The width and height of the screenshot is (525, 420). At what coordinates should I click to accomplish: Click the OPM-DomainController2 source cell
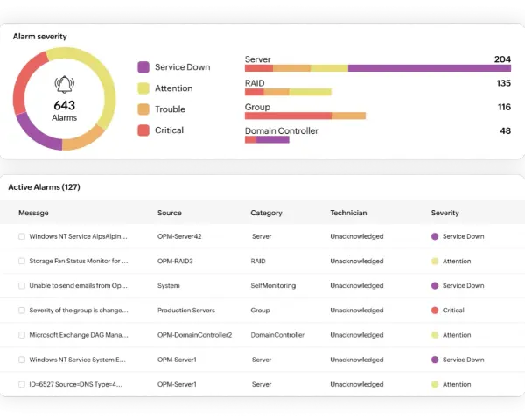pos(194,335)
